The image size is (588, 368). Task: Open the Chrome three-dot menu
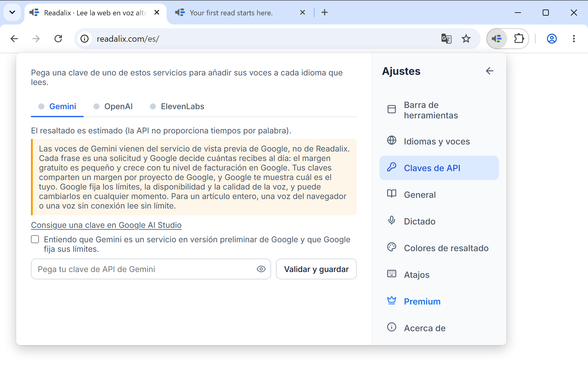(574, 39)
